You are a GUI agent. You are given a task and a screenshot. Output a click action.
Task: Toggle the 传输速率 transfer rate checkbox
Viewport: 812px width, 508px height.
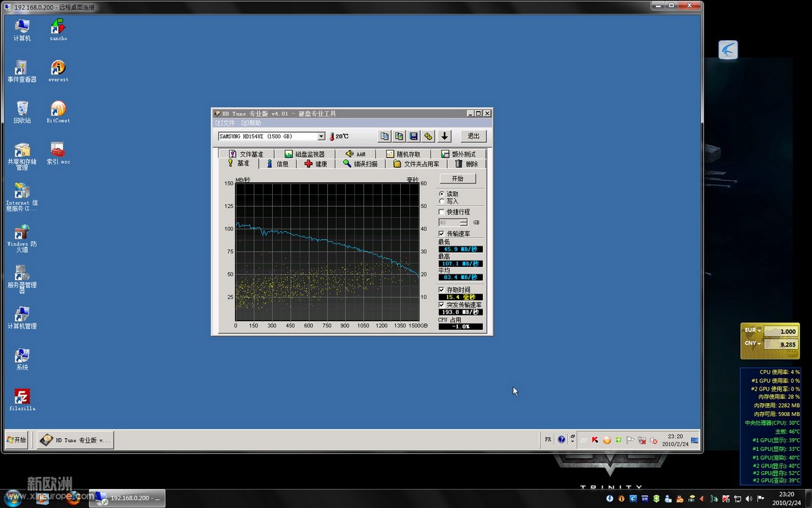point(442,234)
